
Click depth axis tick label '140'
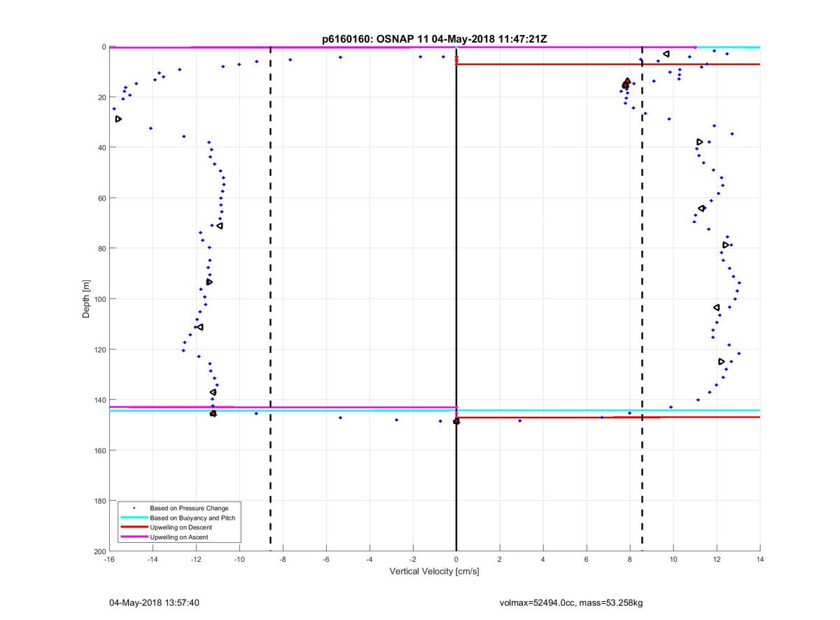click(99, 400)
